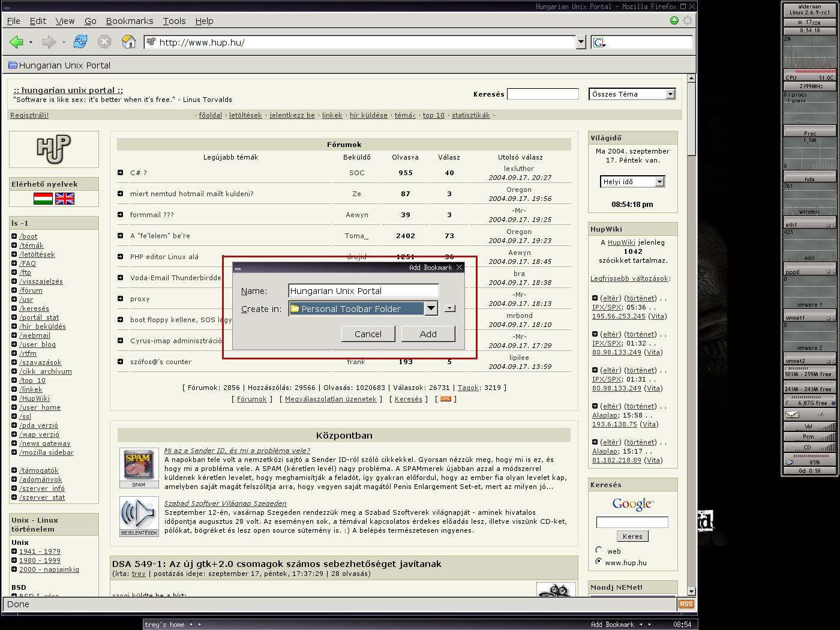
Task: Click Add in the Add Bookmark dialog
Action: pyautogui.click(x=428, y=334)
